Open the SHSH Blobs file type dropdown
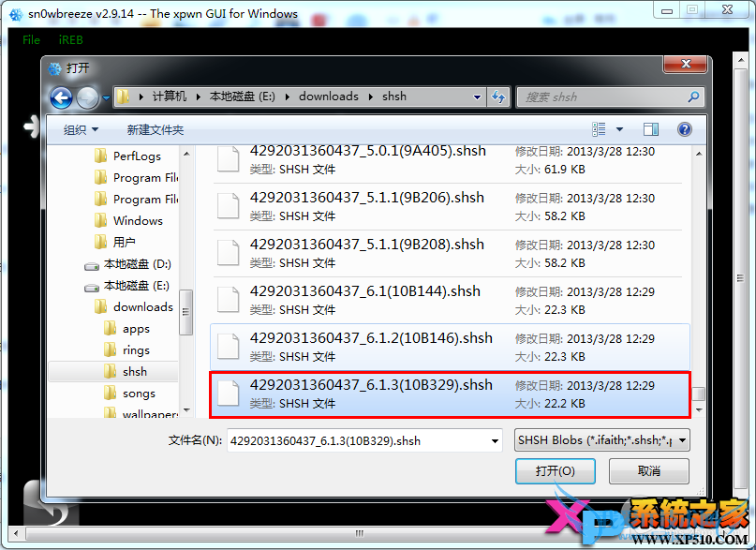 point(601,440)
